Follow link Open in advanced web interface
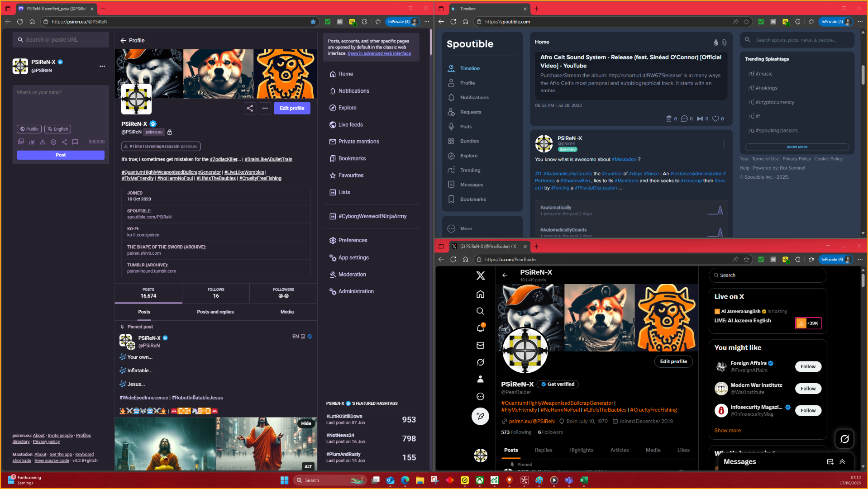Viewport: 868px width, 489px height. point(379,53)
